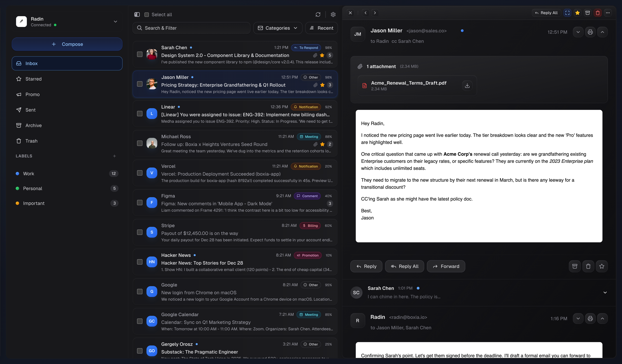The height and width of the screenshot is (364, 622).
Task: Tick the checkbox for the Sarah Chen email
Action: tap(140, 54)
